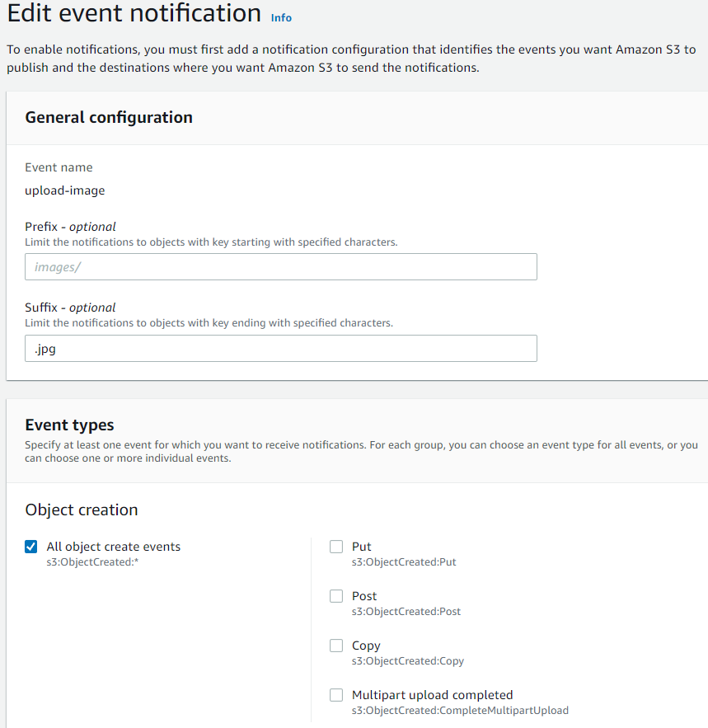The width and height of the screenshot is (708, 728).
Task: Click the Edit event notification page title
Action: (x=134, y=12)
